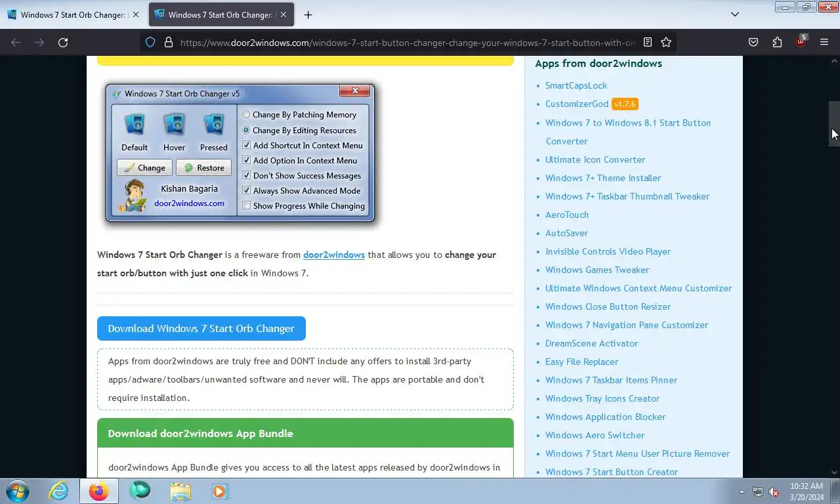Click the network tray icon
The image size is (840, 504).
point(758,492)
